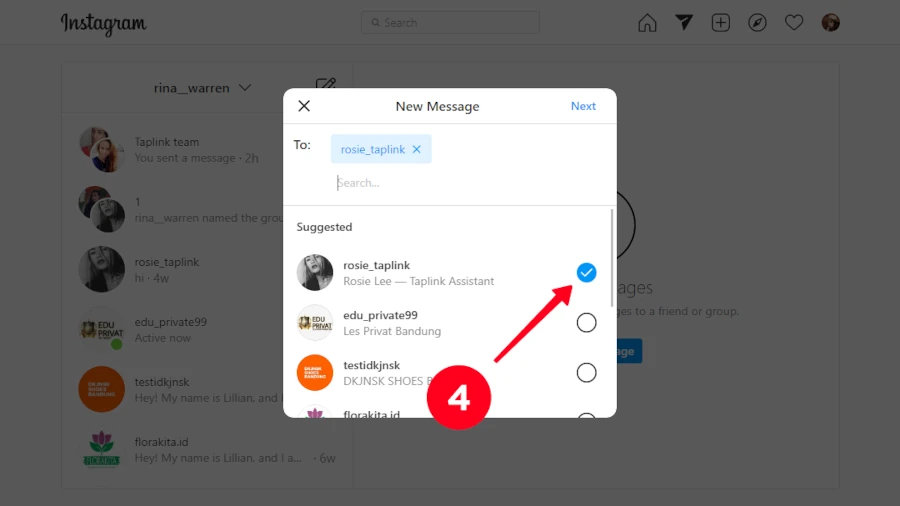
Task: Close the New Message dialog
Action: tap(304, 106)
